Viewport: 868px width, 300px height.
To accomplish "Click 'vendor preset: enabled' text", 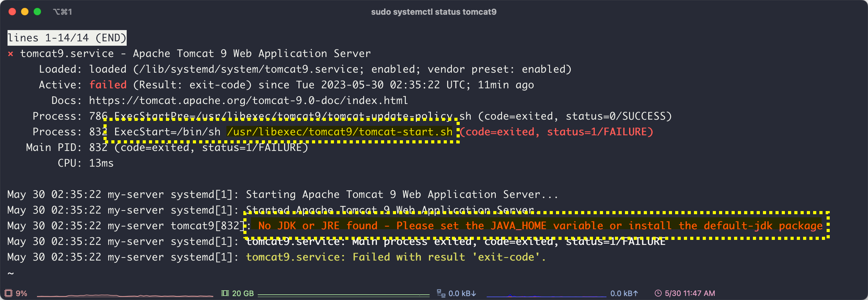I will pos(496,69).
